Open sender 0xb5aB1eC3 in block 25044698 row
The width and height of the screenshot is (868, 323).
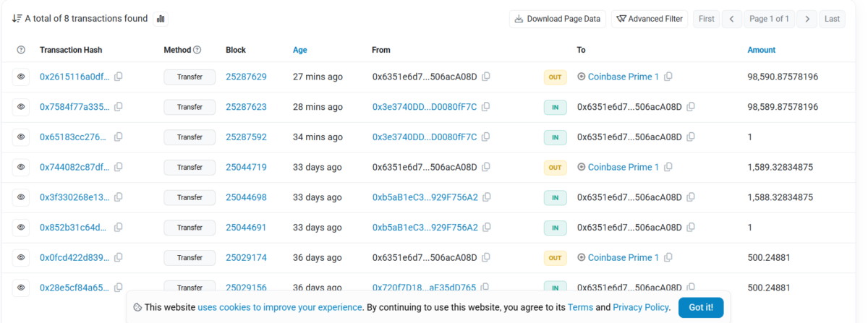tap(425, 197)
